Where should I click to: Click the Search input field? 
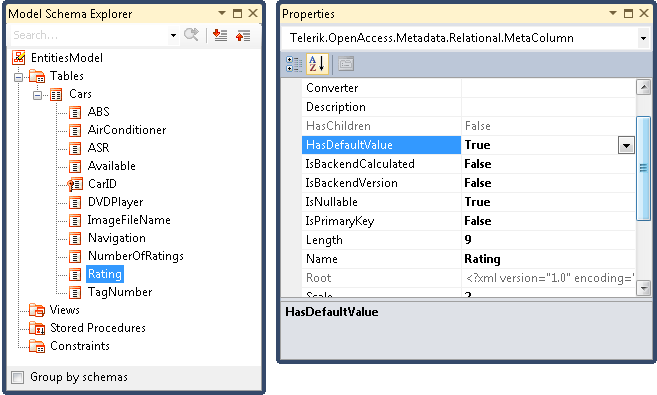tap(90, 35)
